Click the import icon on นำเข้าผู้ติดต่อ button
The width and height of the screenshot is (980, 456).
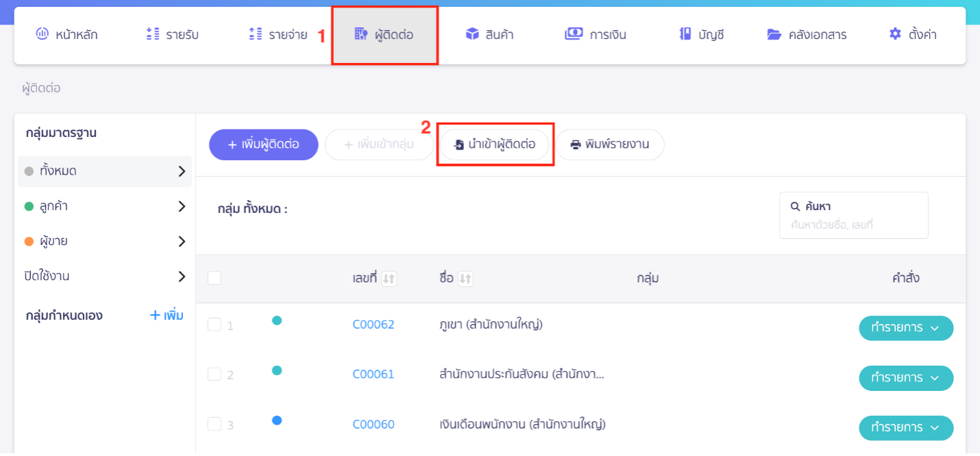click(458, 144)
